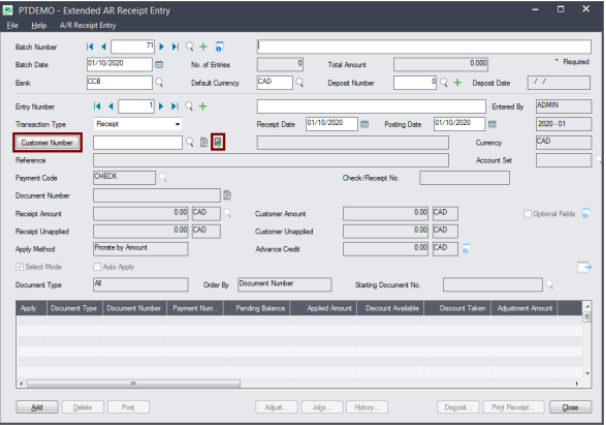Click the grid scroll-up arrow
This screenshot has width=606, height=425.
pos(587,306)
